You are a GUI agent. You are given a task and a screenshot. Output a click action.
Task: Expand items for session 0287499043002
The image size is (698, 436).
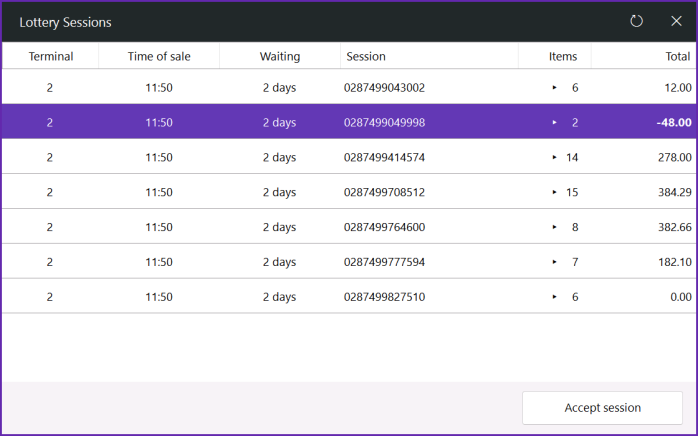point(554,88)
